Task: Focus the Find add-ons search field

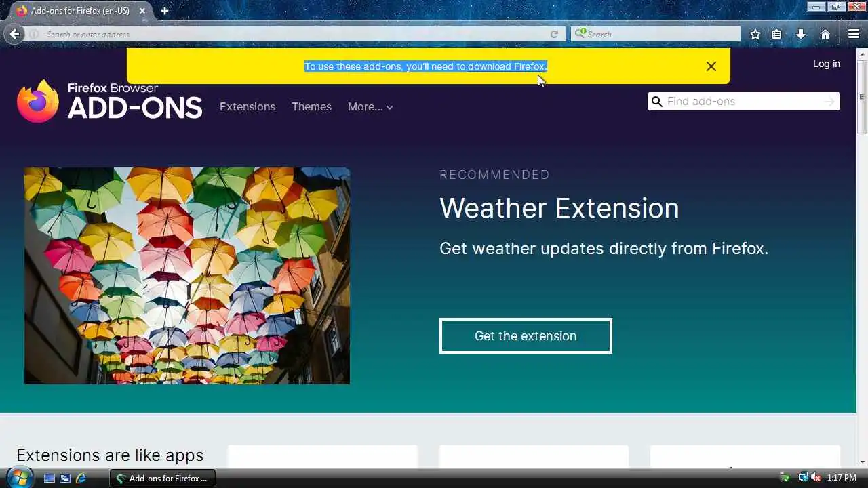Action: click(743, 102)
